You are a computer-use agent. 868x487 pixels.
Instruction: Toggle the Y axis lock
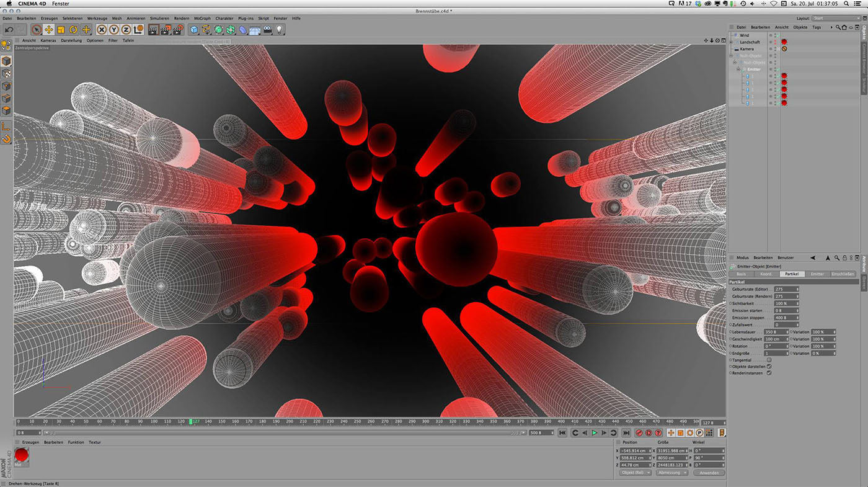(114, 29)
